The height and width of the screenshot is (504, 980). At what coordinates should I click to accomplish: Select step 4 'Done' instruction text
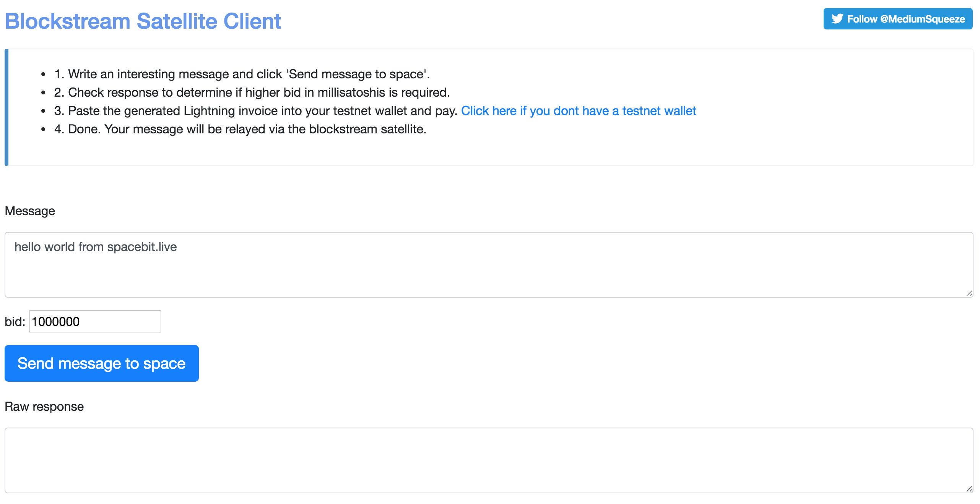[240, 129]
